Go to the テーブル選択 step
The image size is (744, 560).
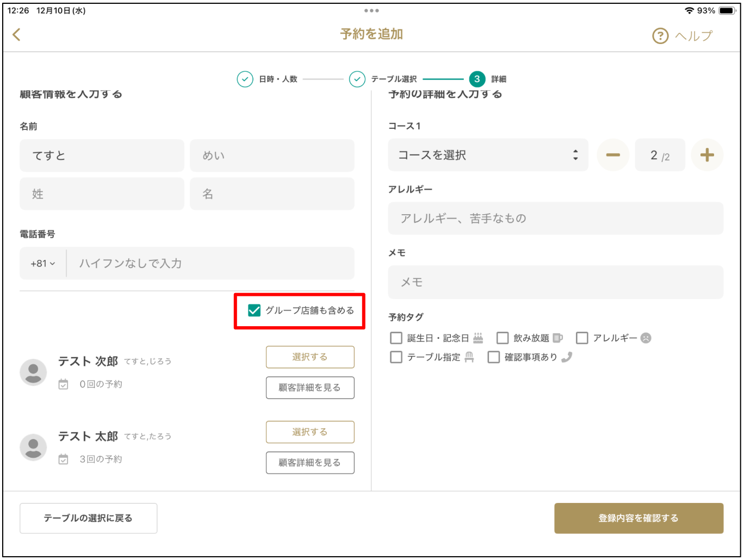coord(357,79)
